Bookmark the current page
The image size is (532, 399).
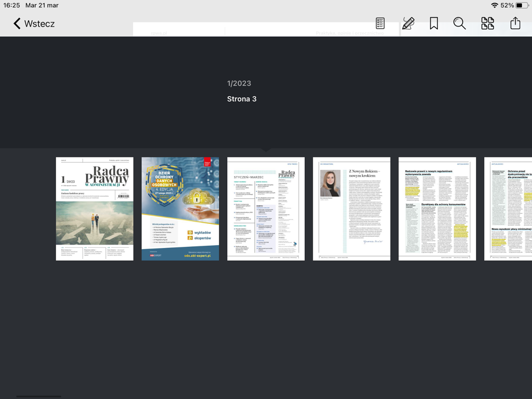(x=434, y=23)
